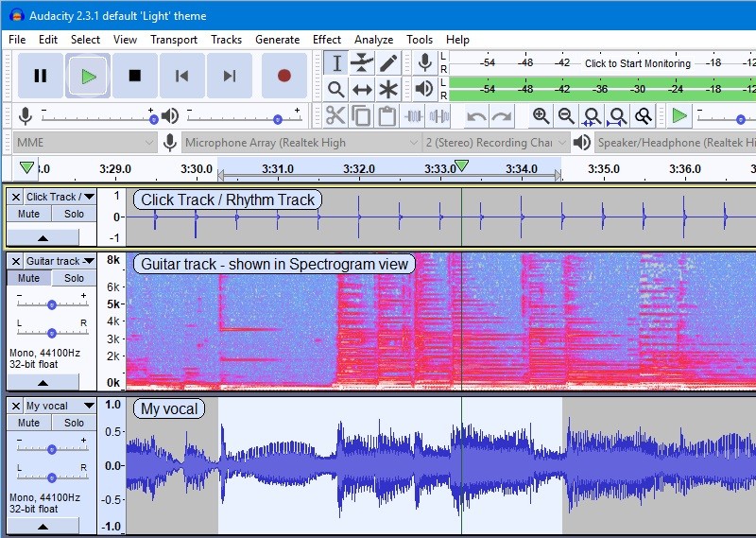The width and height of the screenshot is (756, 538).
Task: Click the Play-at-speed green arrow
Action: [679, 115]
